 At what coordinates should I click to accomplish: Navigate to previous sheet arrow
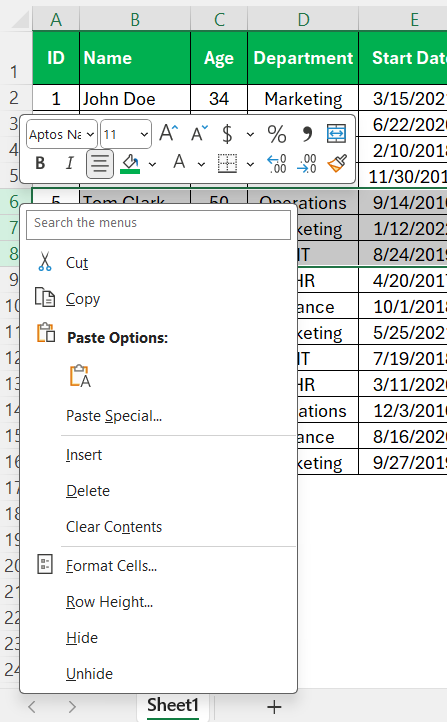(x=32, y=707)
